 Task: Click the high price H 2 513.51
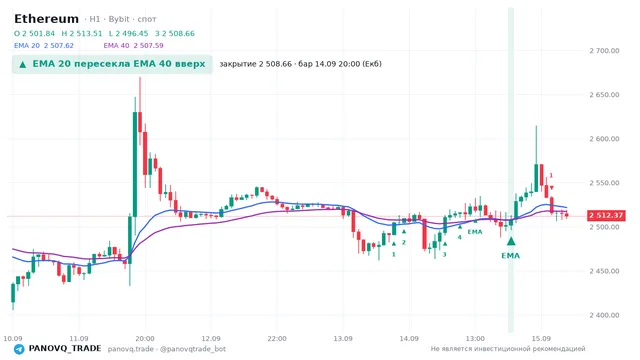(x=82, y=33)
